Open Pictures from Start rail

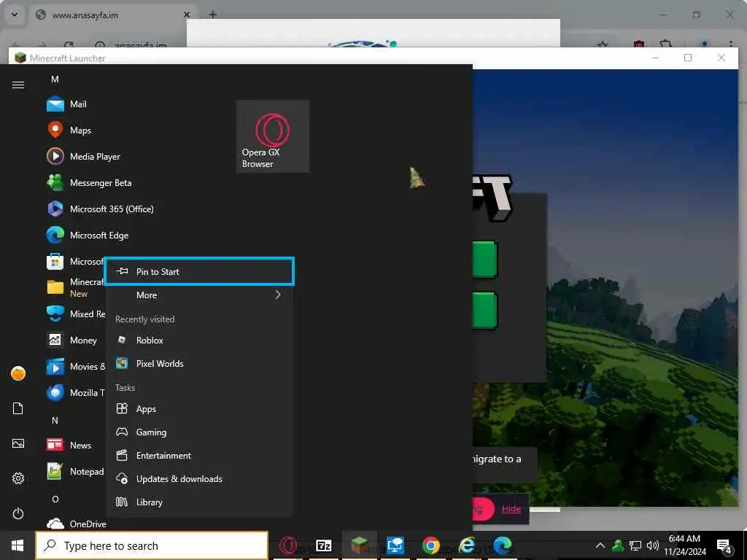pos(18,443)
